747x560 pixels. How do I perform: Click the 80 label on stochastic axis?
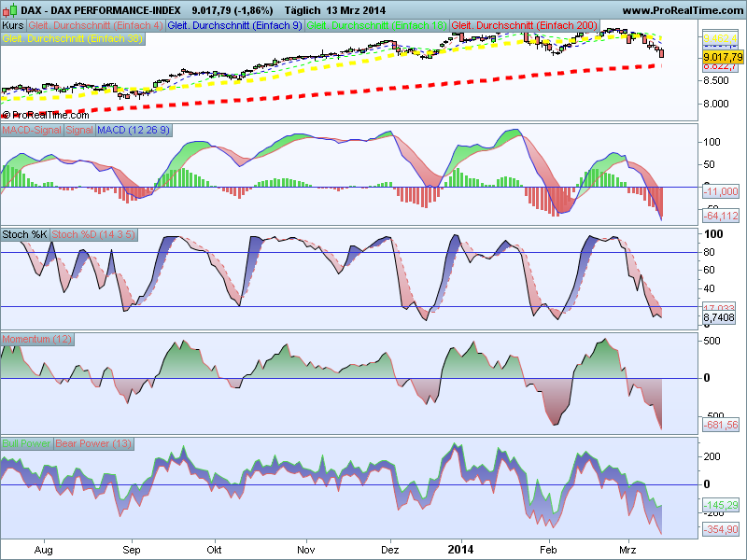709,252
